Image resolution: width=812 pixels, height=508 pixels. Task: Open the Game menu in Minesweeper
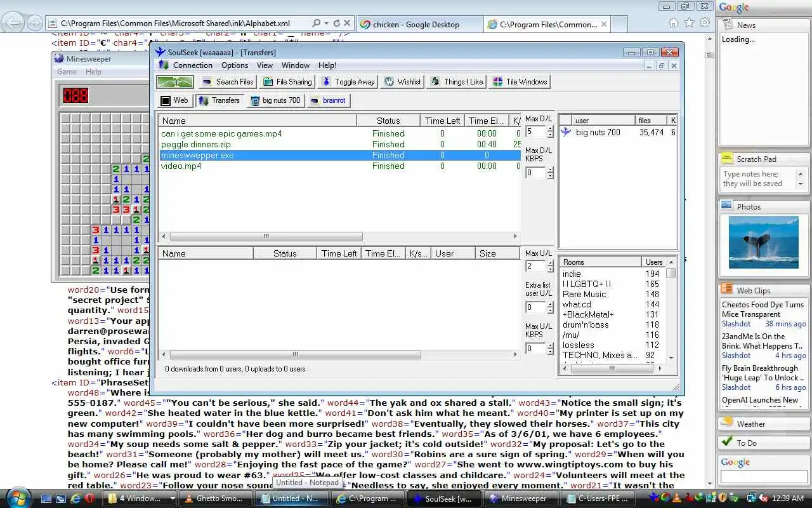pos(67,72)
